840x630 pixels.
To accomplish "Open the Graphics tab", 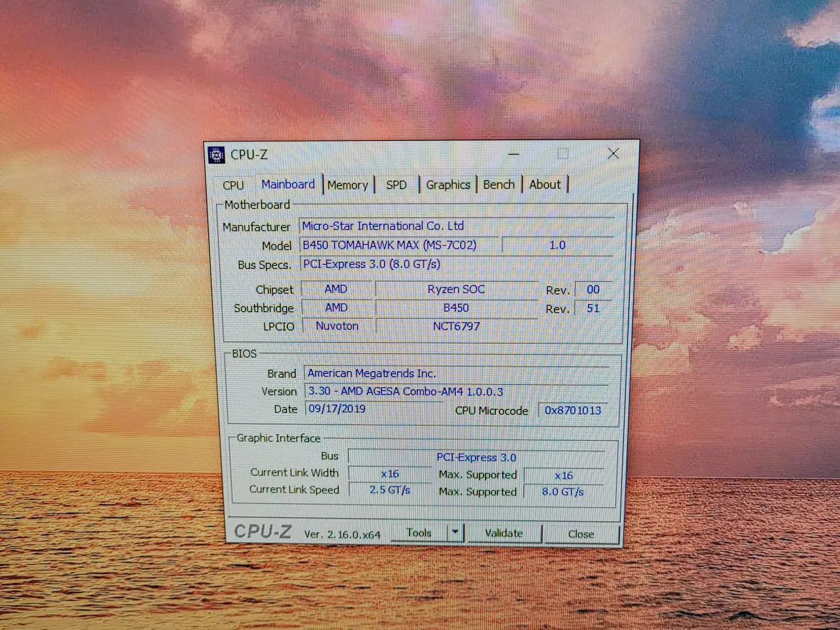I will [448, 185].
